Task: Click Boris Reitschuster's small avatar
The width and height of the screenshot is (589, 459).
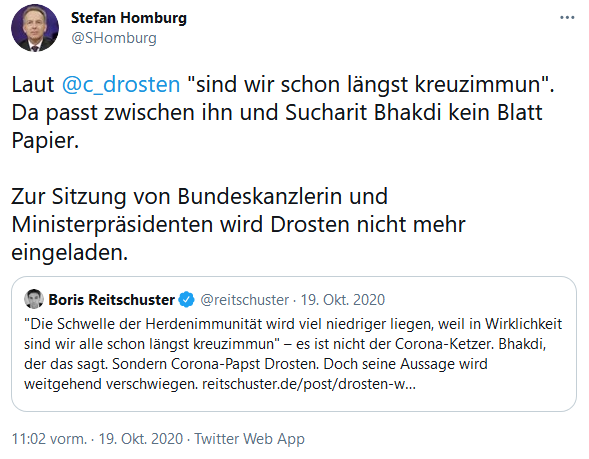Action: point(34,299)
